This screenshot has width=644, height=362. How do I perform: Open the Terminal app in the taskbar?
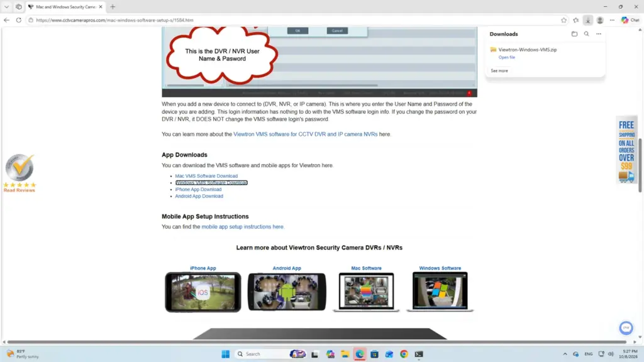coord(418,354)
